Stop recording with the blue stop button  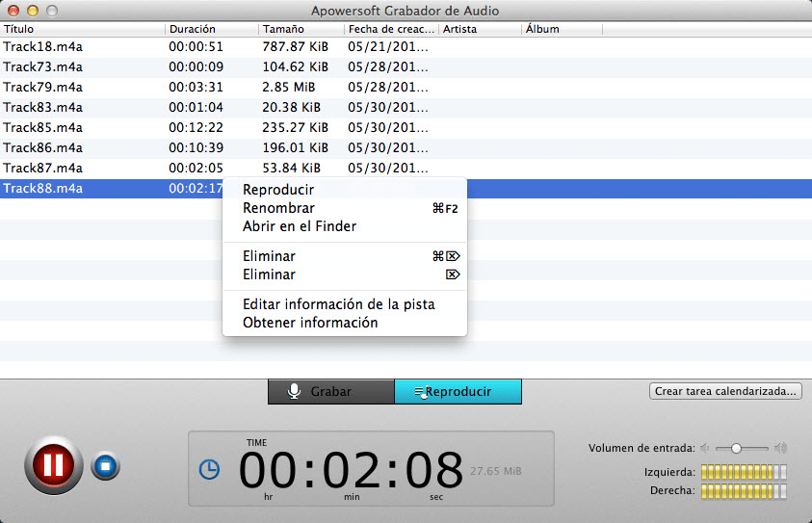tap(106, 466)
